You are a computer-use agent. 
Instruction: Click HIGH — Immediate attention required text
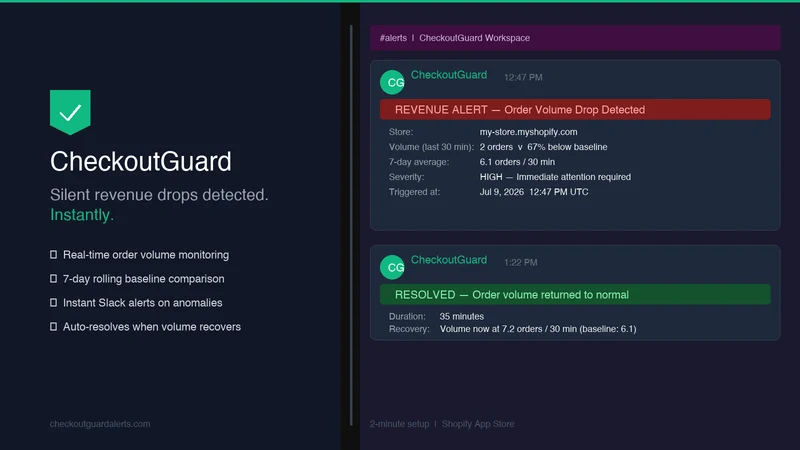point(555,177)
